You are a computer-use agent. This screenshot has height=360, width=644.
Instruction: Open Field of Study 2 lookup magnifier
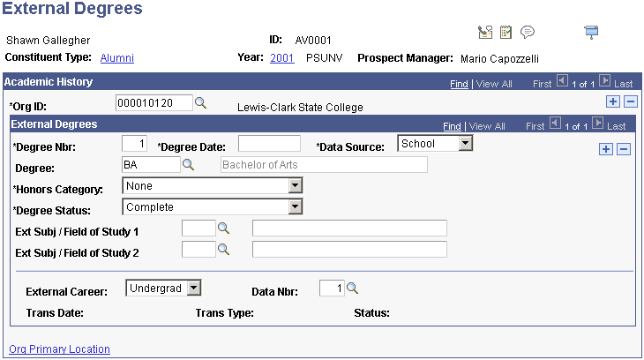tap(223, 249)
